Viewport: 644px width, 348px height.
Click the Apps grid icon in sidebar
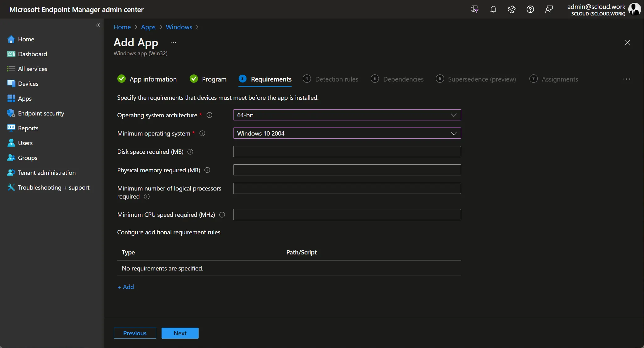click(x=11, y=99)
